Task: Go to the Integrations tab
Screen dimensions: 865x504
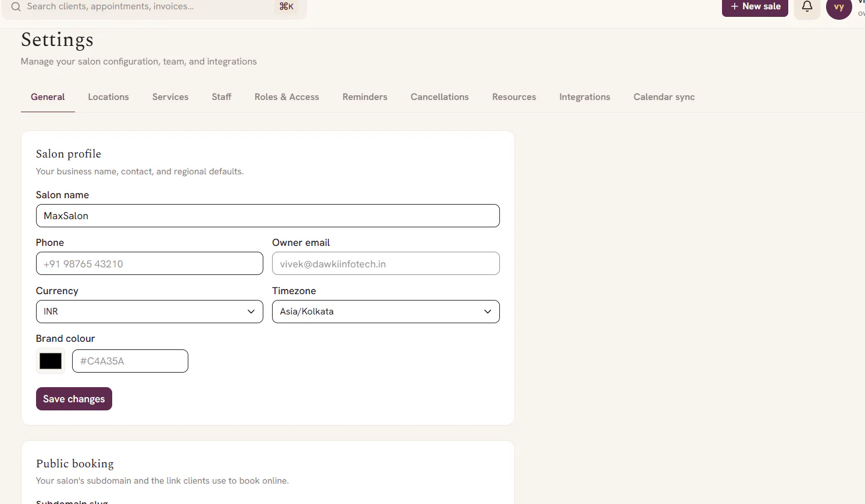Action: [x=585, y=97]
